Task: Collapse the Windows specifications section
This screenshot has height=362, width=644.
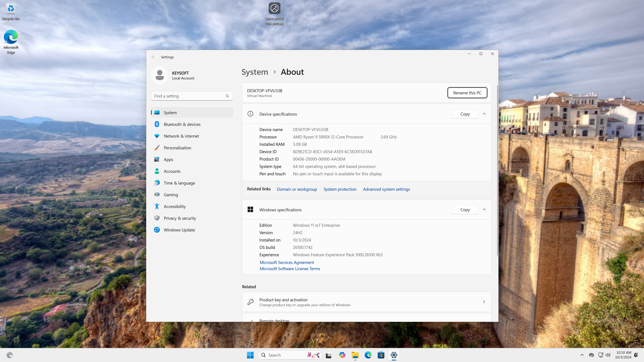Action: point(484,210)
